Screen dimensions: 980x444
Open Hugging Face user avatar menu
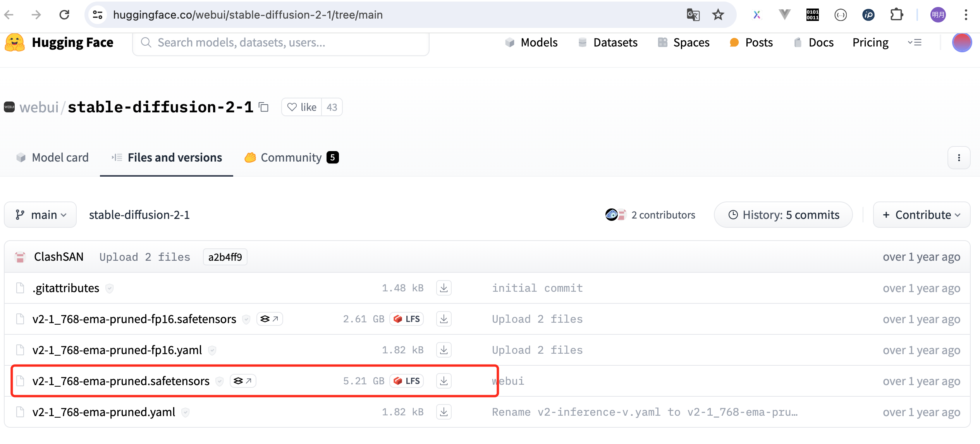pos(962,43)
